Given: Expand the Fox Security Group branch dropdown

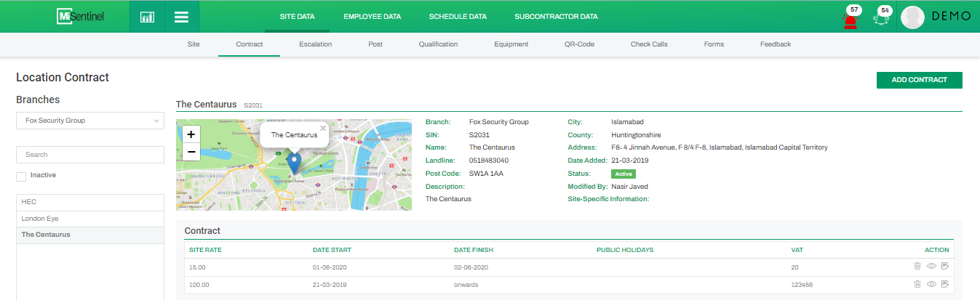Looking at the screenshot, I should coord(90,121).
